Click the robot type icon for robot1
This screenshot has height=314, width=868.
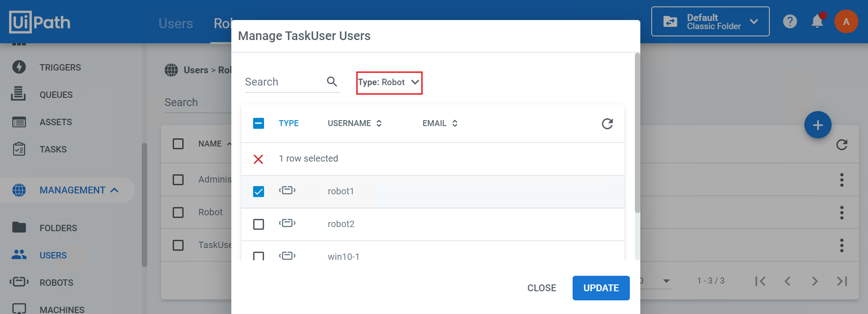pos(287,190)
